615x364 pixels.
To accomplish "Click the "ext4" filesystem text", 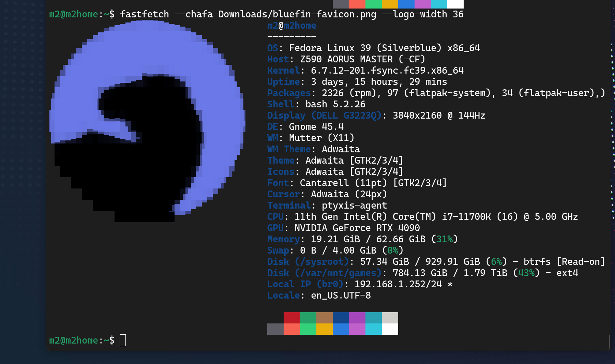I will [567, 273].
